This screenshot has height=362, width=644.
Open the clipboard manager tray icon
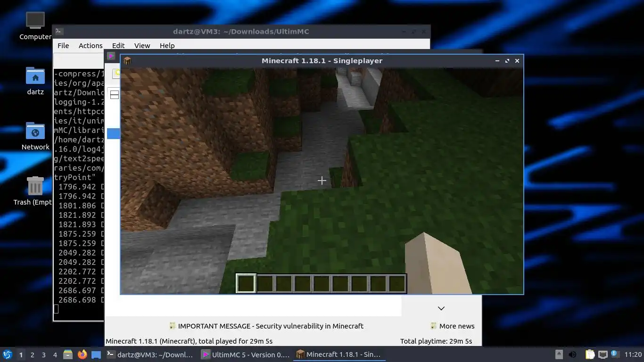point(590,354)
